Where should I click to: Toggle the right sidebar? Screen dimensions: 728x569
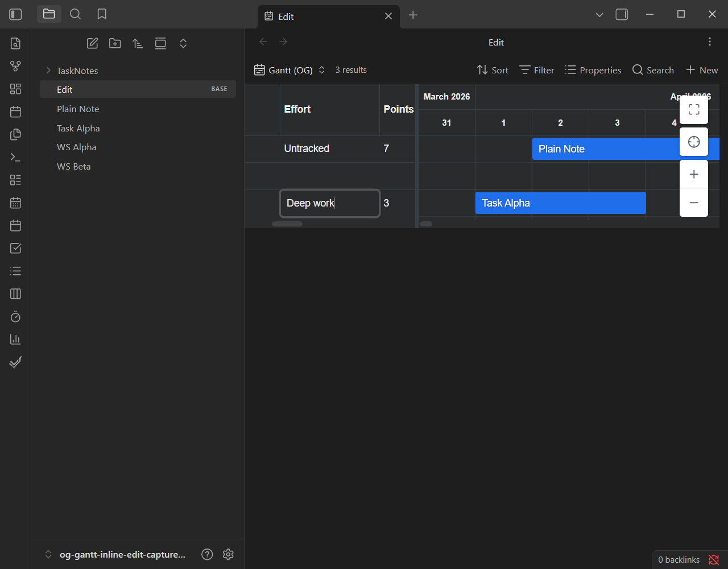pos(622,15)
